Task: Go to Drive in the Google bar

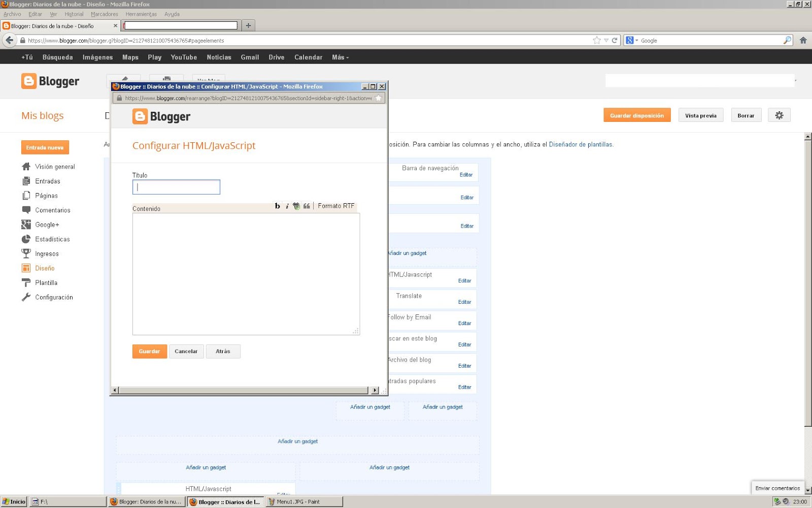Action: coord(277,57)
